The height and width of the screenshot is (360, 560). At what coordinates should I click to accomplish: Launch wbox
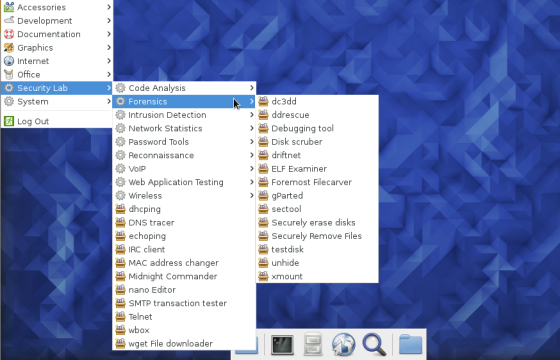click(x=184, y=330)
